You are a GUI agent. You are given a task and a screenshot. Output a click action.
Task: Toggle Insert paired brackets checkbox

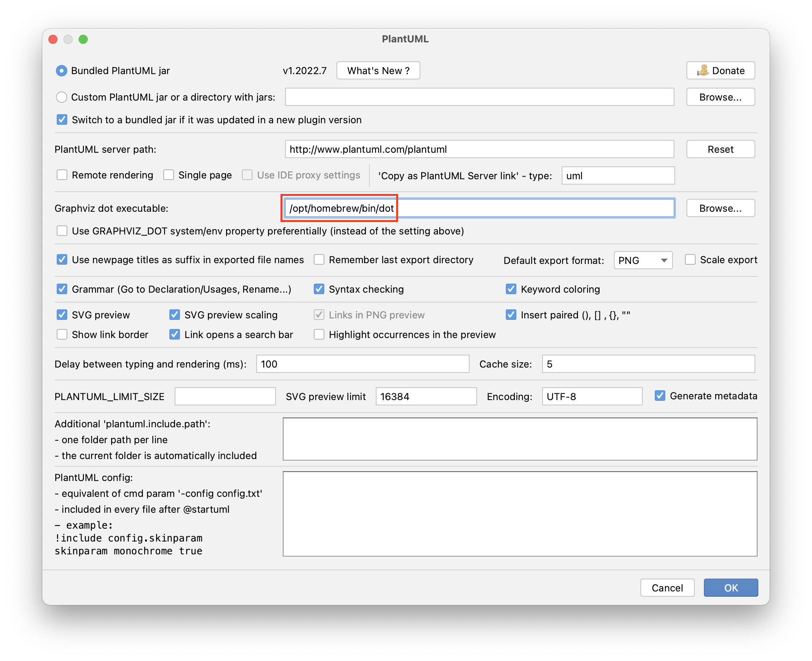[510, 315]
